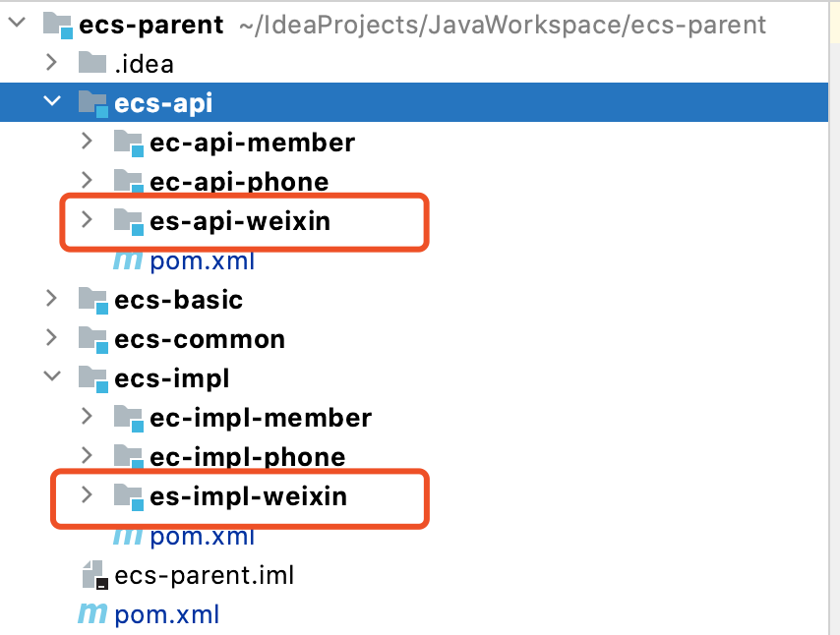The height and width of the screenshot is (635, 840).
Task: Click the ecs-parent root module folder icon
Action: tap(58, 26)
